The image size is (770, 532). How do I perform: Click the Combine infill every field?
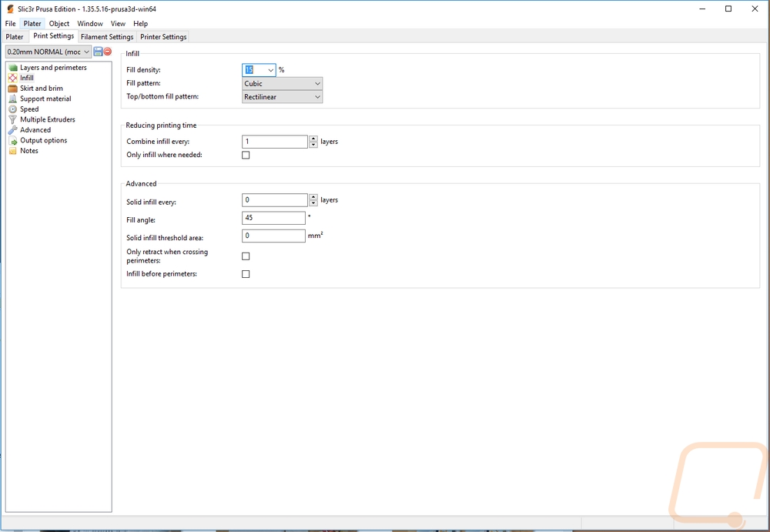click(275, 142)
